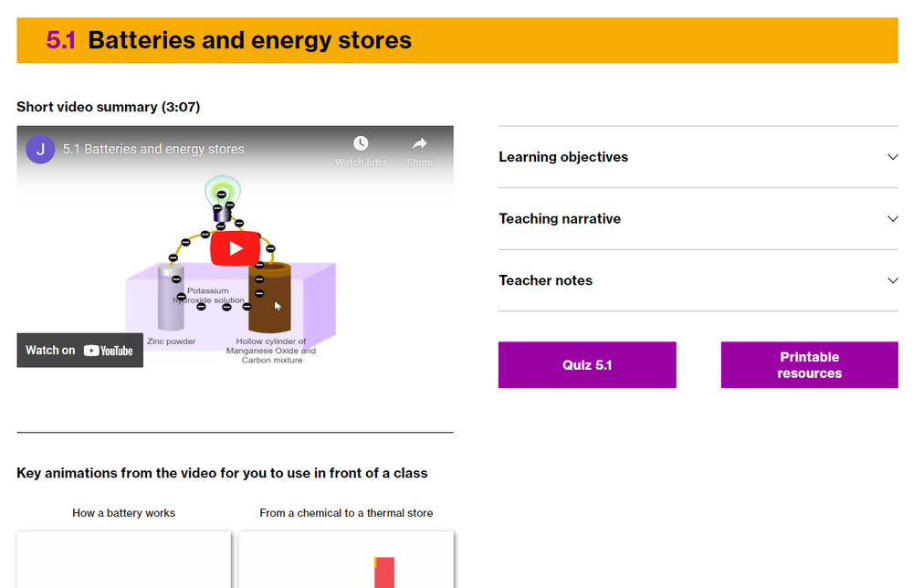913x588 pixels.
Task: Click the red play button overlay
Action: [x=235, y=247]
